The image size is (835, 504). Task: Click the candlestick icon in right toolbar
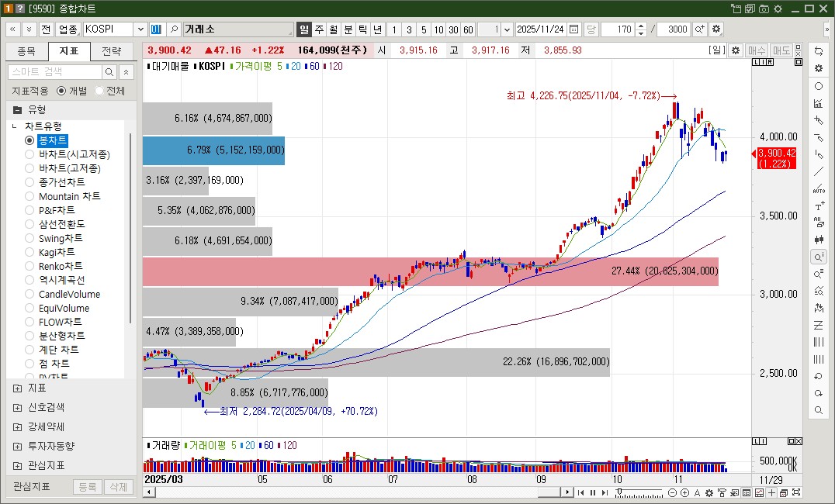819,240
